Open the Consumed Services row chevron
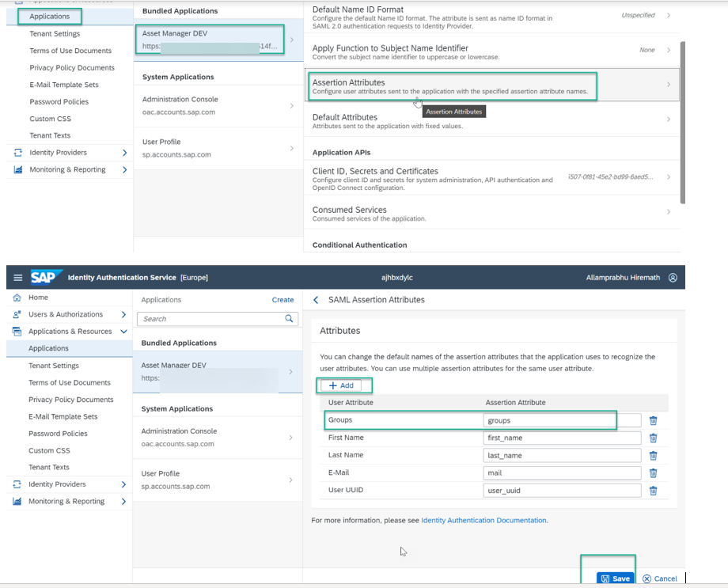The height and width of the screenshot is (588, 728). (669, 212)
